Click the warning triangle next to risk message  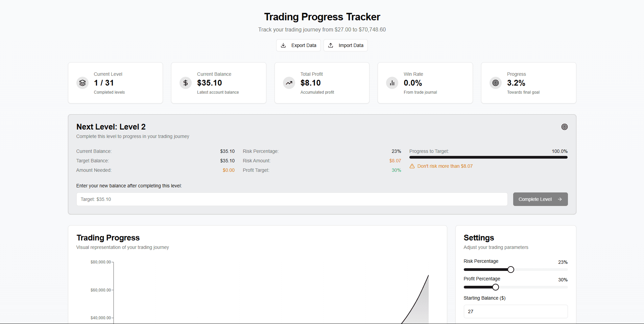pos(412,166)
